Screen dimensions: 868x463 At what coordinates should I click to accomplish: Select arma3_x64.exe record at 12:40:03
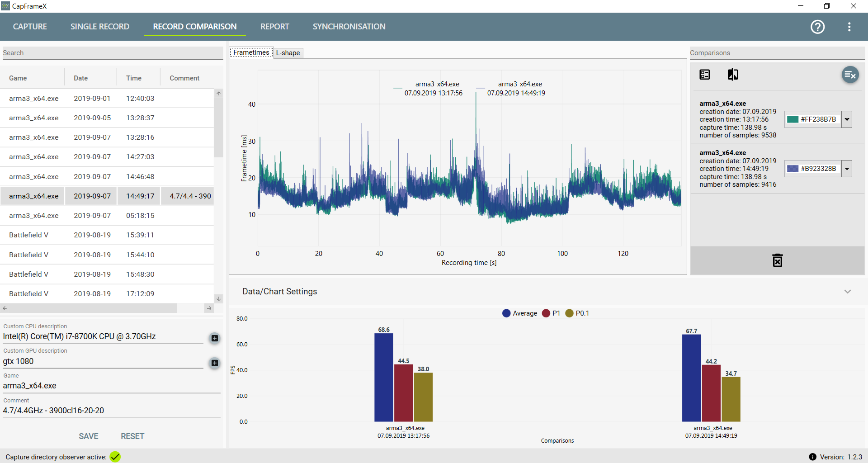point(107,98)
